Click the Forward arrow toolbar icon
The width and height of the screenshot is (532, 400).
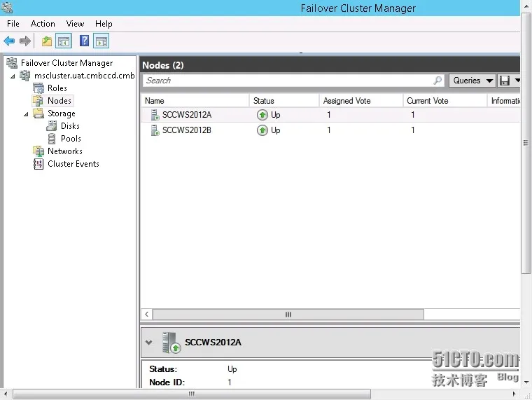pyautogui.click(x=25, y=41)
